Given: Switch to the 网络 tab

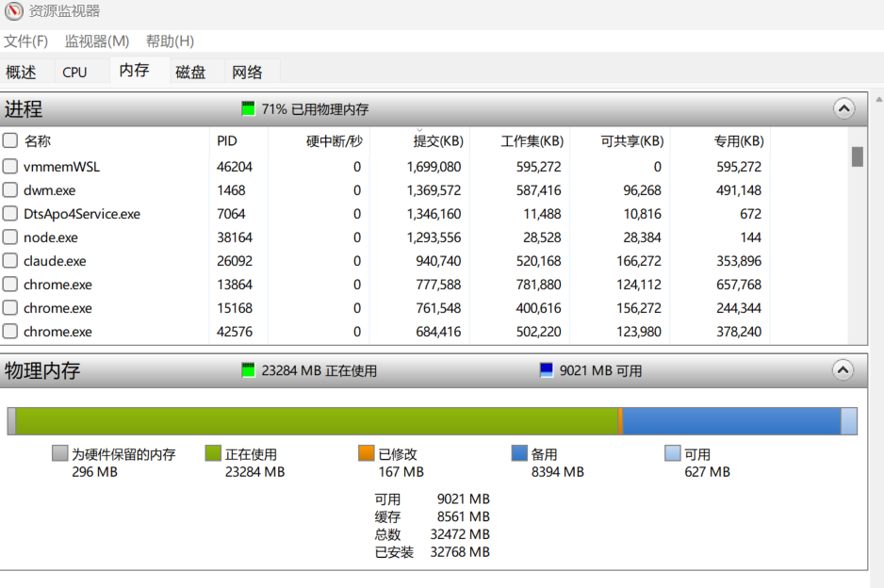Looking at the screenshot, I should [247, 72].
